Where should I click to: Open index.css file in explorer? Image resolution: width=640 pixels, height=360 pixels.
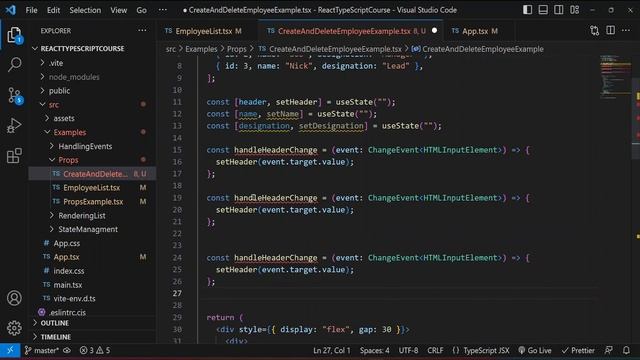click(x=69, y=271)
